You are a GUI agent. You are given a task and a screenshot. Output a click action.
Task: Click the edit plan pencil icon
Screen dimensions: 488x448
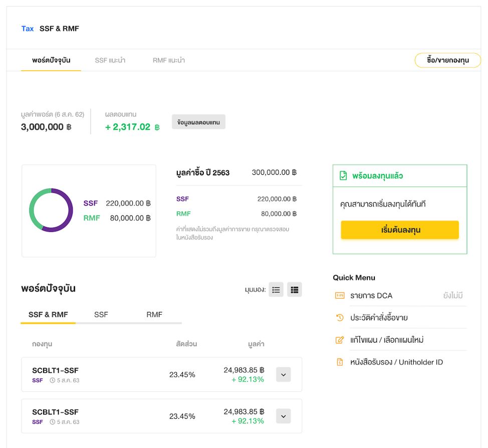[x=340, y=340]
